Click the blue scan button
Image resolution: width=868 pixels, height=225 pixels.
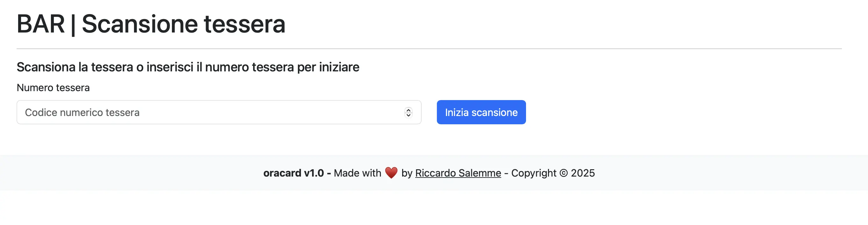481,112
